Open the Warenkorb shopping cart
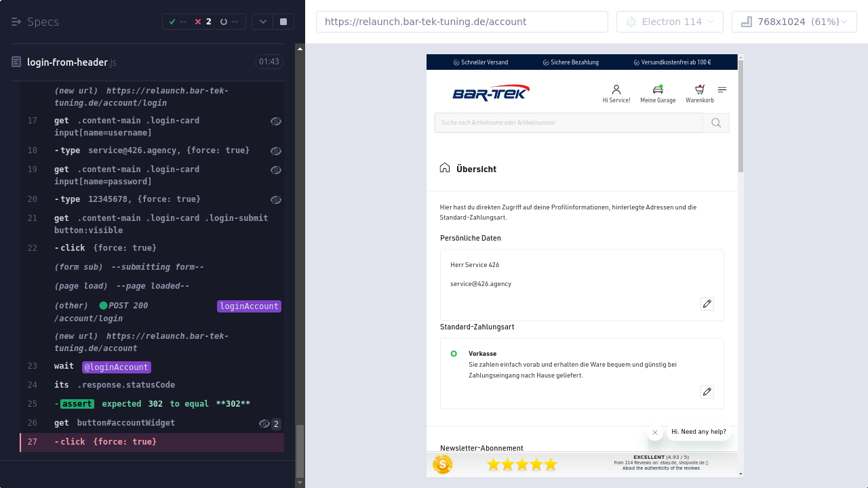 (x=699, y=90)
